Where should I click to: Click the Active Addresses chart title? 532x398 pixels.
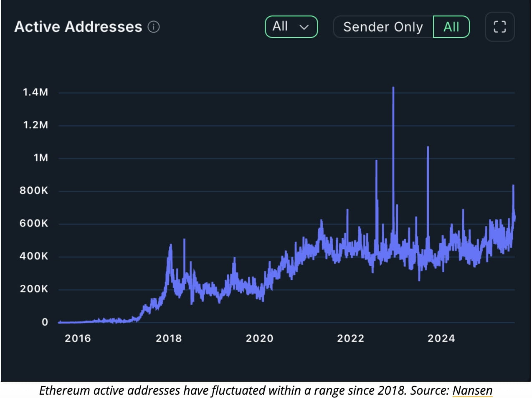(x=78, y=27)
